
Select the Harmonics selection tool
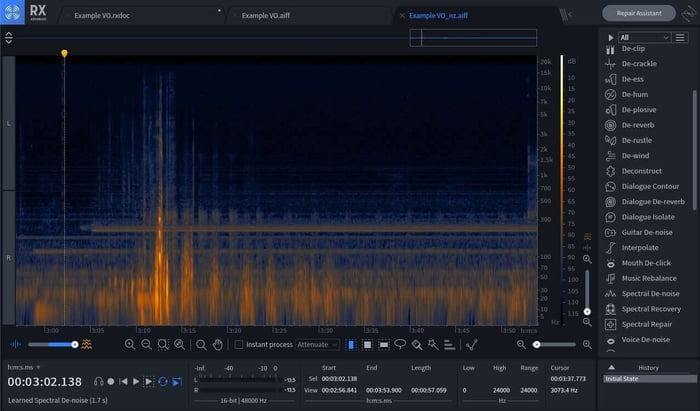(450, 345)
